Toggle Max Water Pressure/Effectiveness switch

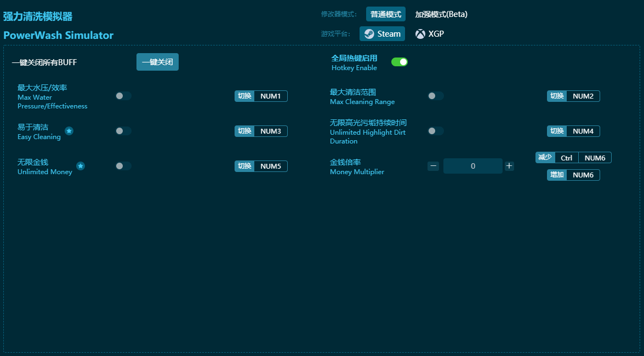click(123, 96)
